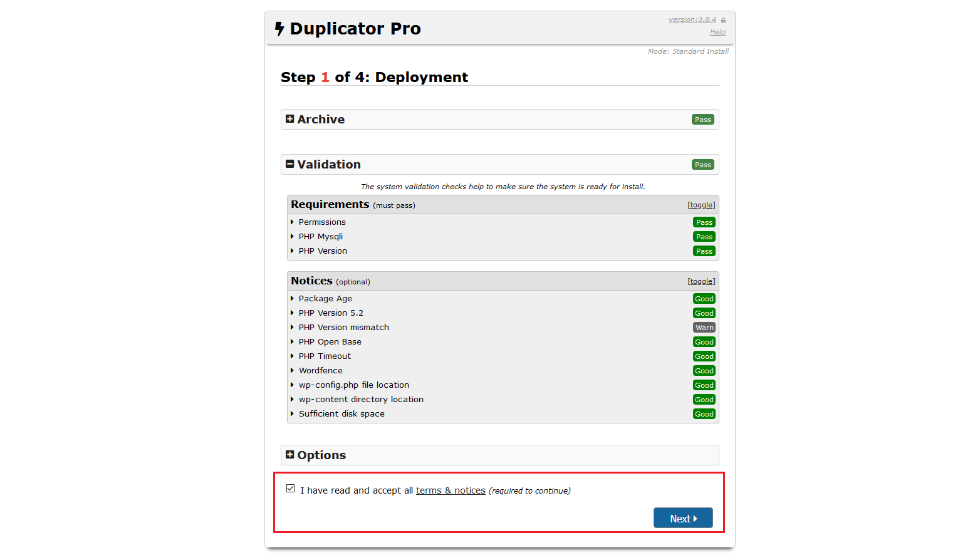
Task: Click the Good badge for Sufficient disk space
Action: 704,414
